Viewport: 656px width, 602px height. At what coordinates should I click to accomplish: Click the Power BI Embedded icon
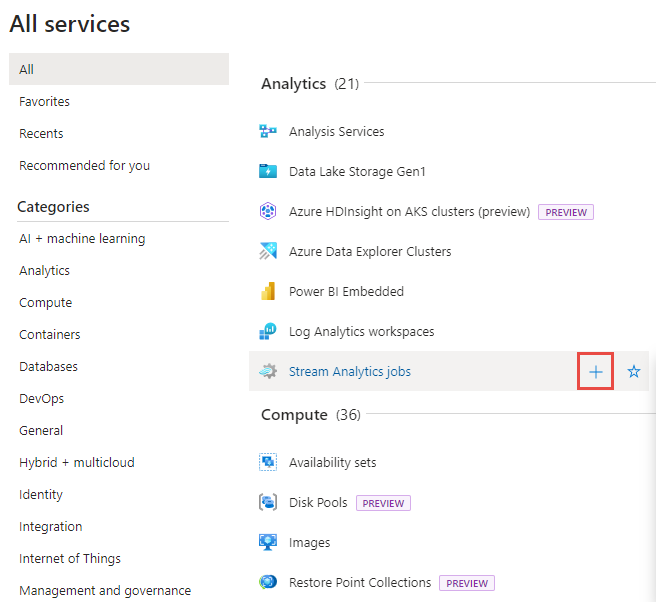coord(268,291)
